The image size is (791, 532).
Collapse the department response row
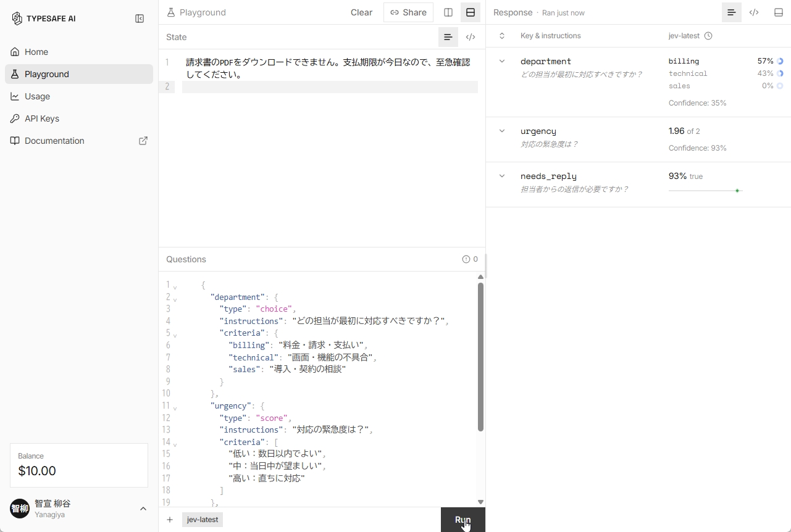(x=502, y=61)
